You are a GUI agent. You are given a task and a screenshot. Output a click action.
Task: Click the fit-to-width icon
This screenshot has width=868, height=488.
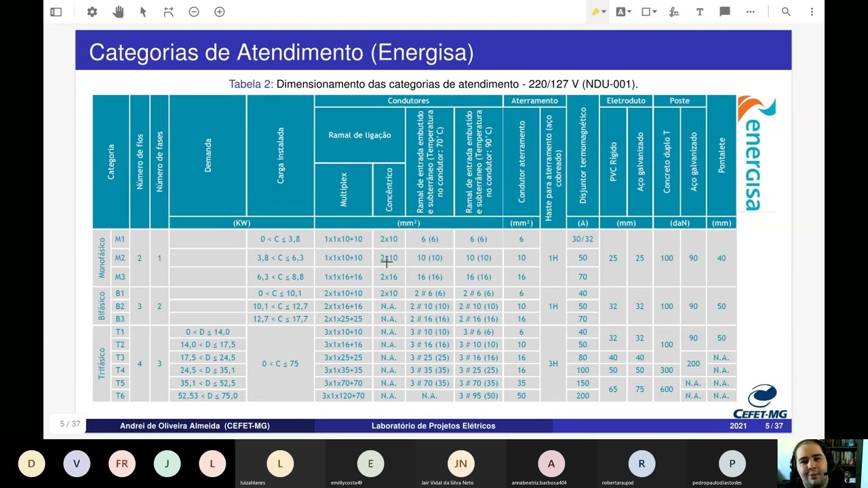click(169, 12)
